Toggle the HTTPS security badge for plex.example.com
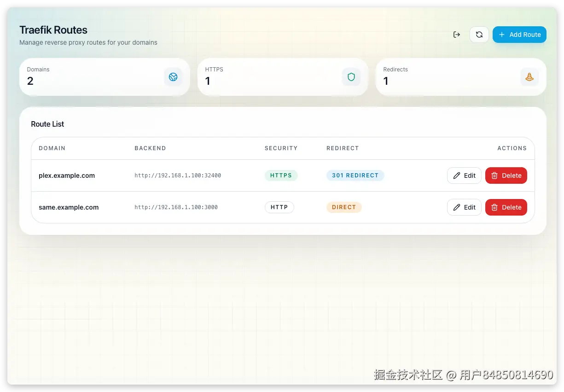Screen dimensions: 564x392 [x=281, y=175]
